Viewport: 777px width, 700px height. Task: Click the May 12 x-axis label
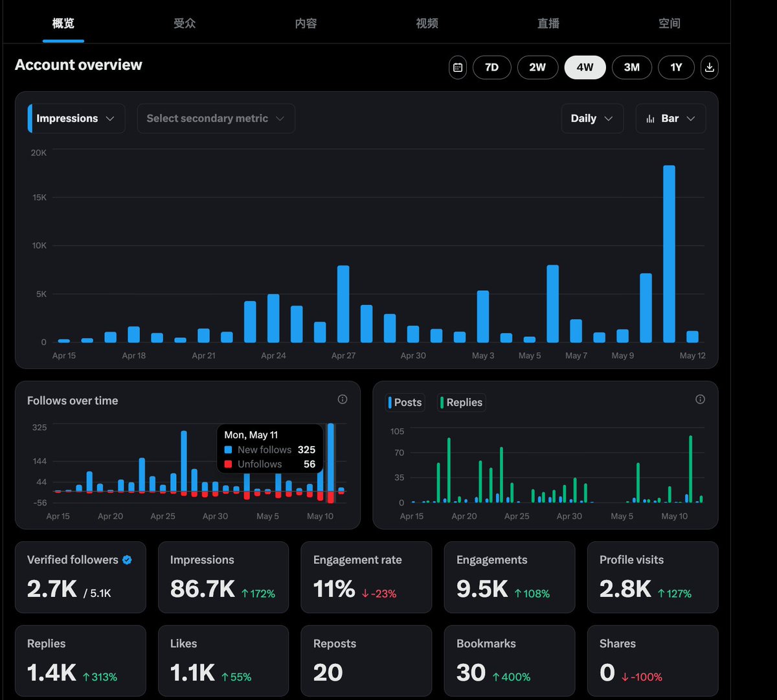coord(693,356)
